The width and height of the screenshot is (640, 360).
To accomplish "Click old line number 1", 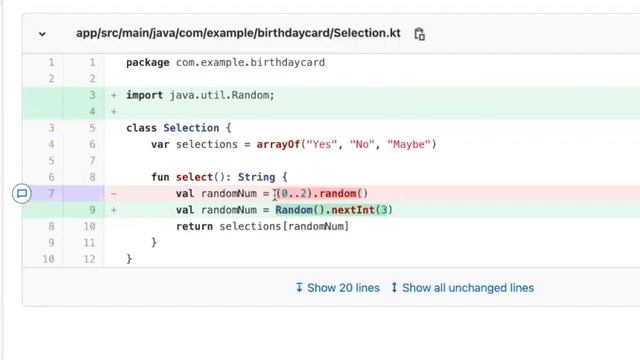I will [x=51, y=62].
